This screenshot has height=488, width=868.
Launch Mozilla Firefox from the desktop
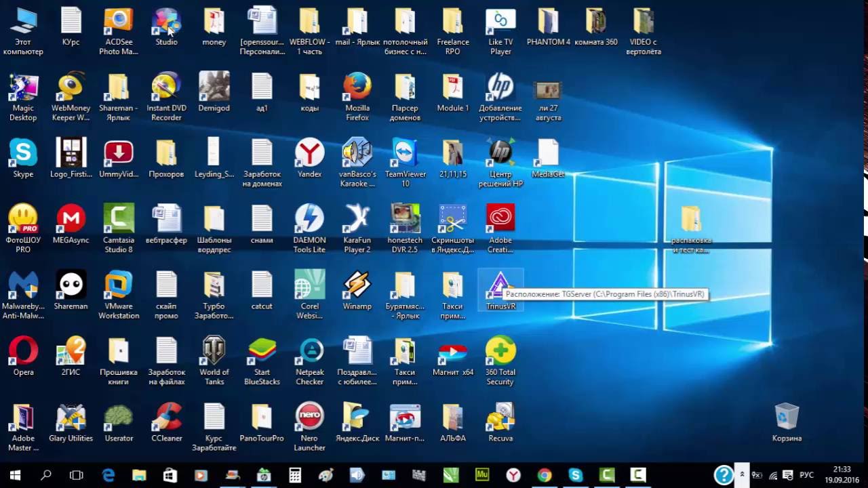(357, 97)
